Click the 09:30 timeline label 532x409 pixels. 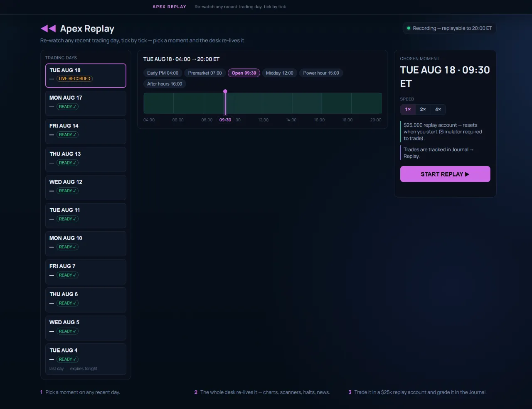pyautogui.click(x=225, y=120)
